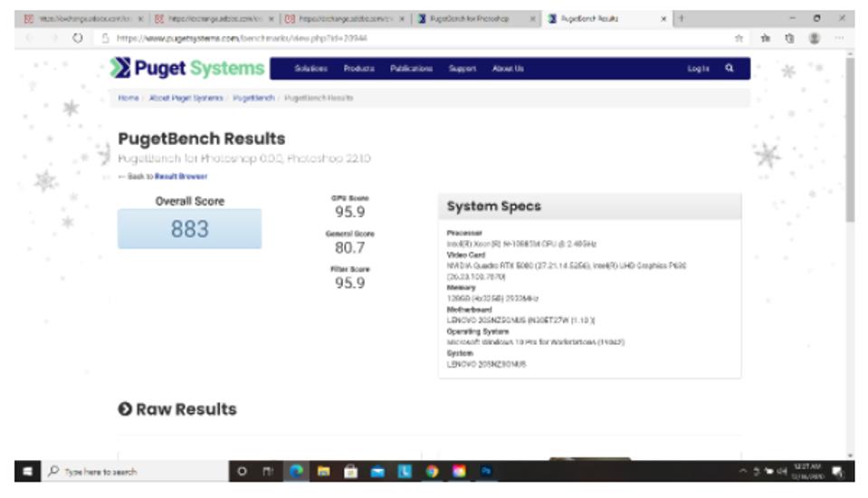Open the Products menu
Image resolution: width=868 pixels, height=498 pixels.
pyautogui.click(x=358, y=69)
